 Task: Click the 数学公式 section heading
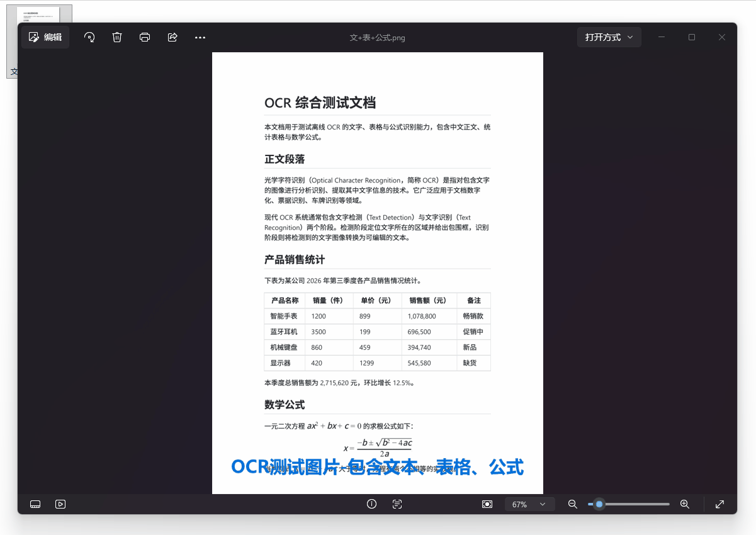(x=285, y=405)
